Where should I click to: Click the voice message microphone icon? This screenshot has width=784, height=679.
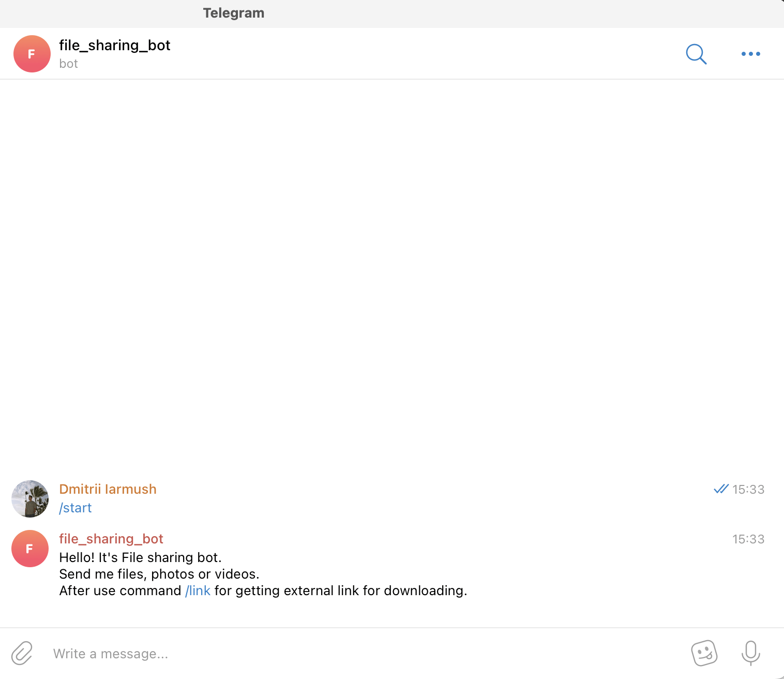coord(750,653)
